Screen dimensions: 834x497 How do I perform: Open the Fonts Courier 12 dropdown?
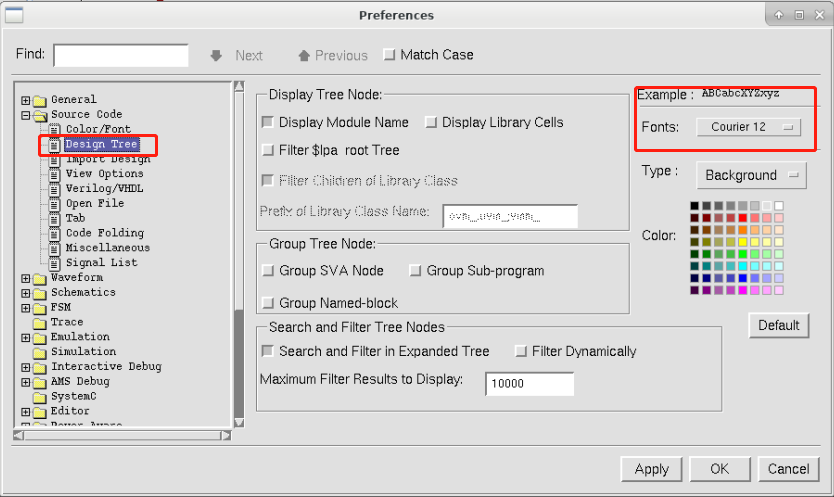(x=748, y=127)
